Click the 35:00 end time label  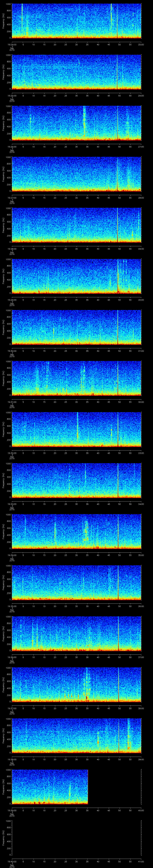click(x=141, y=555)
